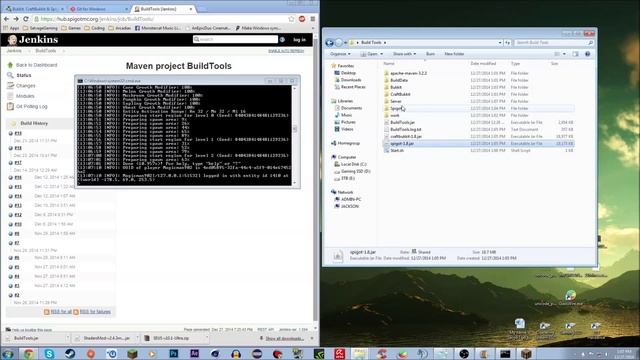640x360 pixels.
Task: Click the RSS for failures link
Action: tap(95, 312)
